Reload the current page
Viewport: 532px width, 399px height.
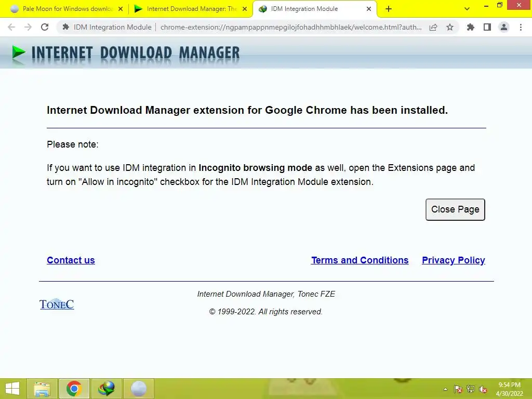(x=45, y=27)
